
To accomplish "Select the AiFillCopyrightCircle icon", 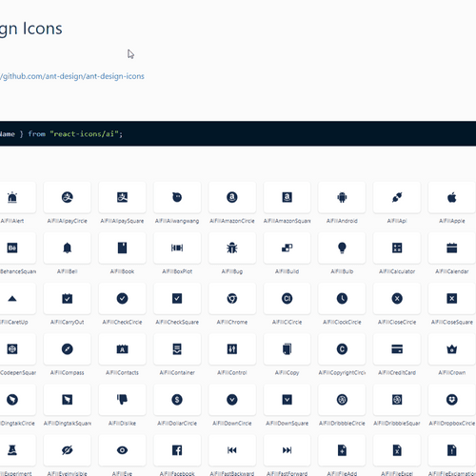I will pyautogui.click(x=342, y=349).
